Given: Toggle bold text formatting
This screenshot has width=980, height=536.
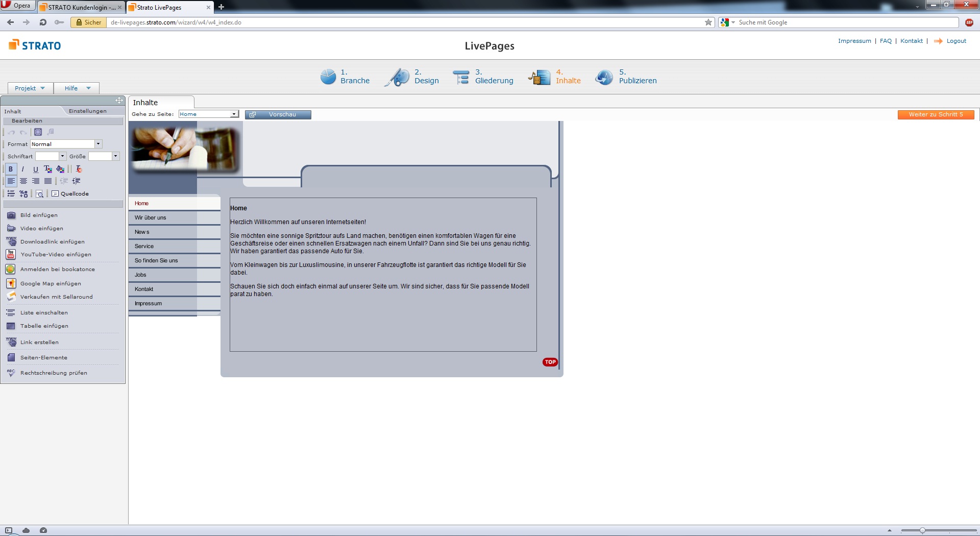Looking at the screenshot, I should [x=10, y=169].
